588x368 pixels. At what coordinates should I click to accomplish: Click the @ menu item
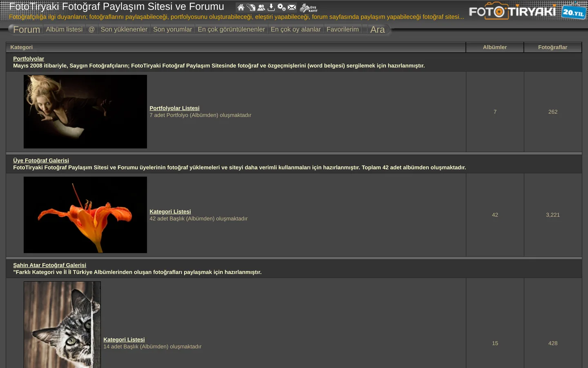tap(91, 29)
